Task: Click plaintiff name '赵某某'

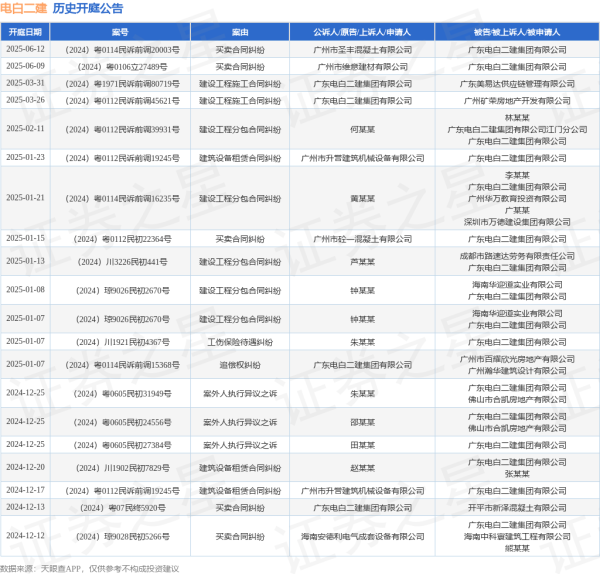Action: pos(362,468)
